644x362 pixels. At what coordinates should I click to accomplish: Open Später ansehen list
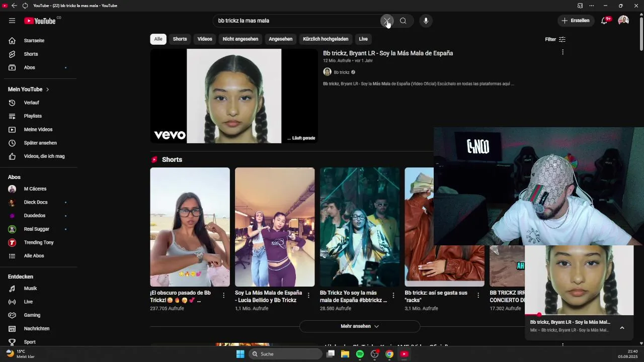[40, 143]
